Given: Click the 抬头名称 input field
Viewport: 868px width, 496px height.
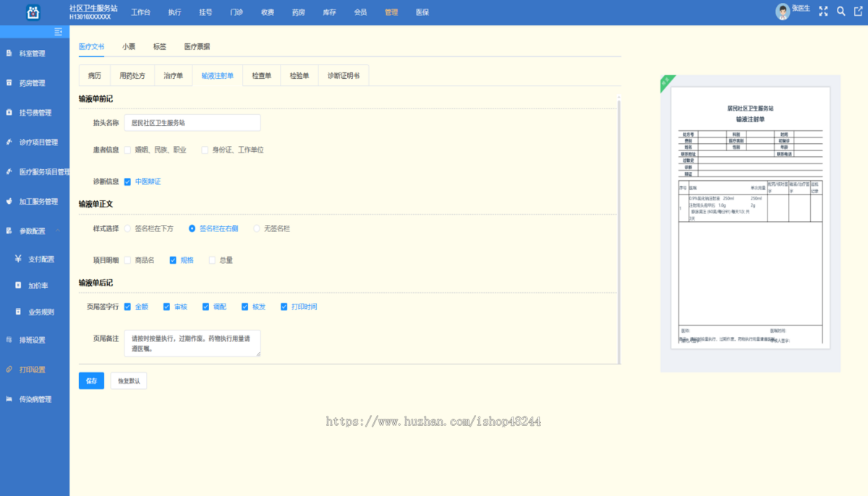Looking at the screenshot, I should [x=192, y=123].
